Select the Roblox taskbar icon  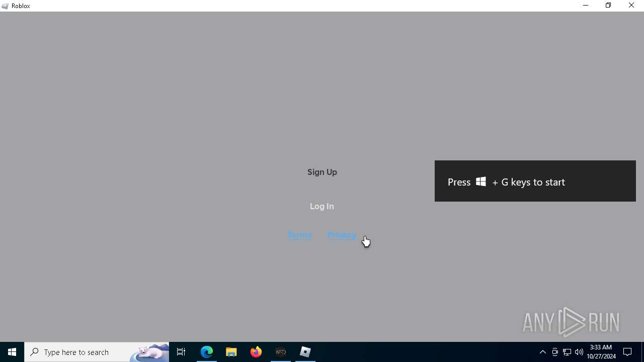pyautogui.click(x=305, y=352)
